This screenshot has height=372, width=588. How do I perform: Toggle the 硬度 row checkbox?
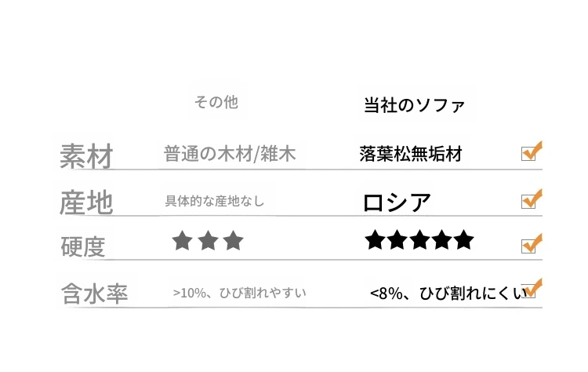tap(529, 245)
